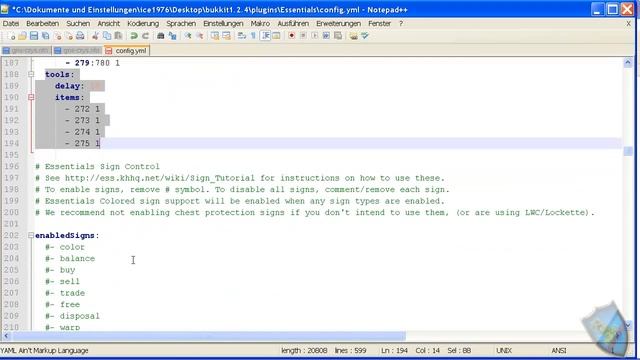Switch to the config.yml tab
640x360 pixels.
click(x=127, y=51)
